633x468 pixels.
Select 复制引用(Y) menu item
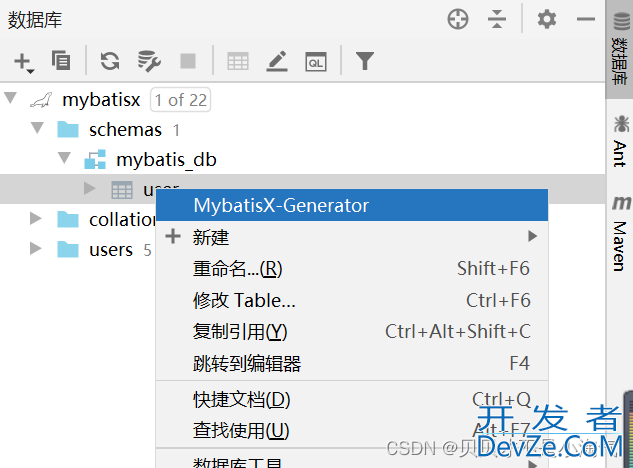point(352,332)
